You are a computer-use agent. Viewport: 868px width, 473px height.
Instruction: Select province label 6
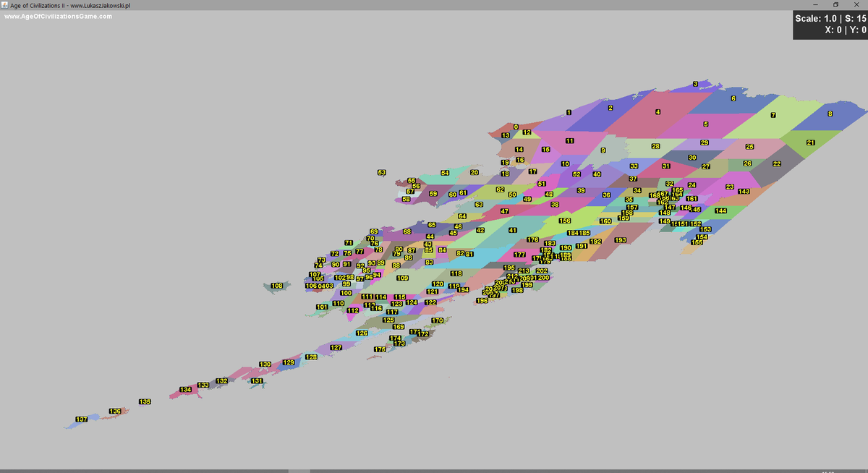pyautogui.click(x=733, y=98)
